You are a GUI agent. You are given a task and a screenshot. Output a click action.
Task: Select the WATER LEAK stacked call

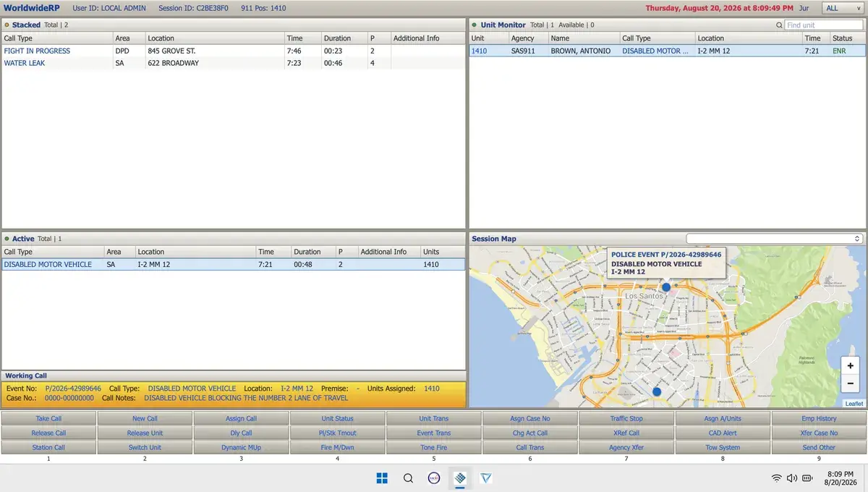(x=234, y=63)
